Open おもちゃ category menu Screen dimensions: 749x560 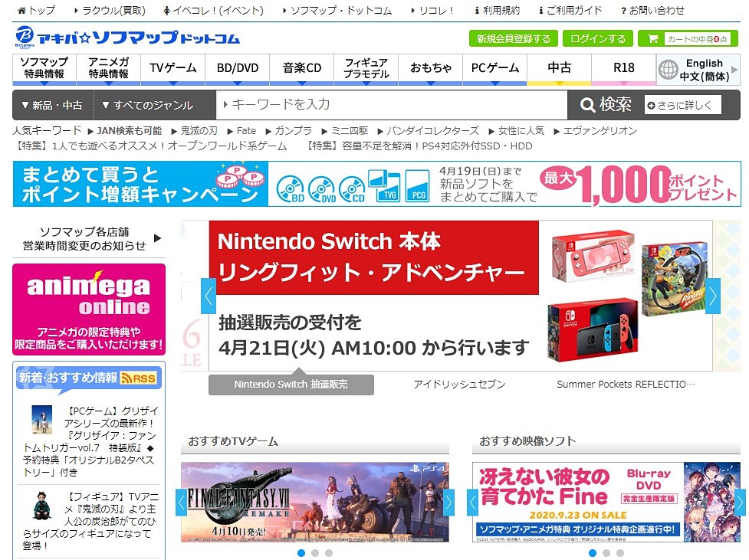point(430,68)
